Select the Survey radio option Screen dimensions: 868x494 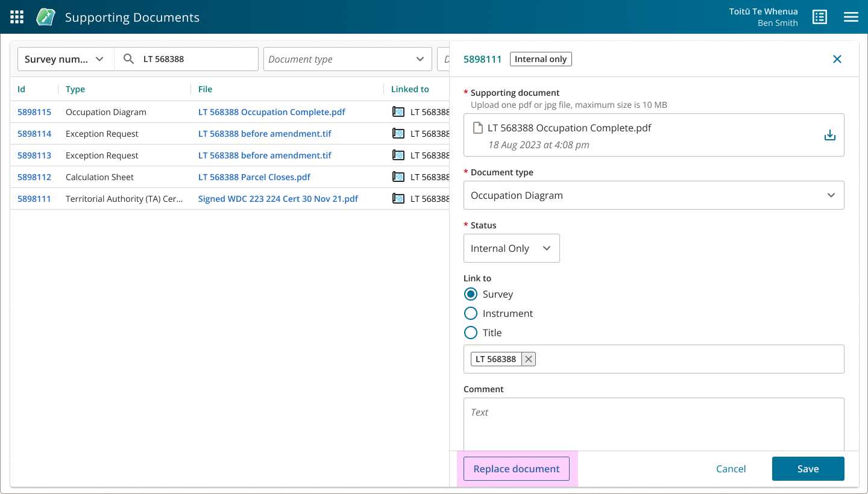pos(471,294)
